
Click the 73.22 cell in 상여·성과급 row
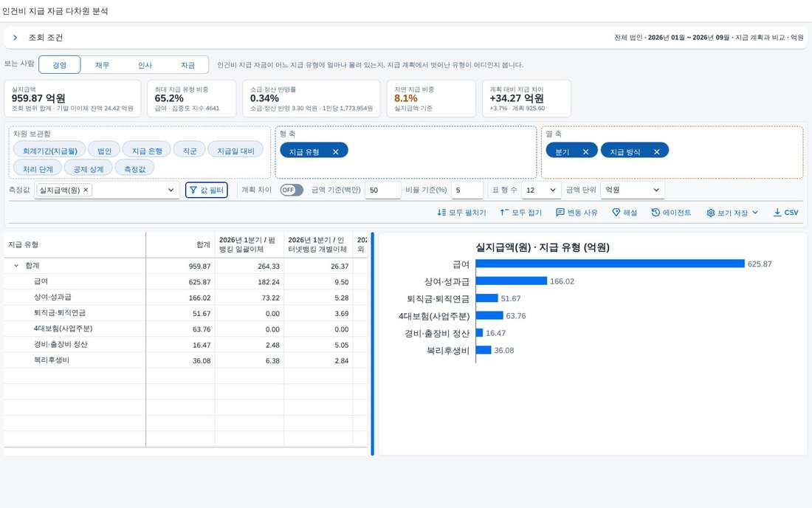click(x=249, y=298)
